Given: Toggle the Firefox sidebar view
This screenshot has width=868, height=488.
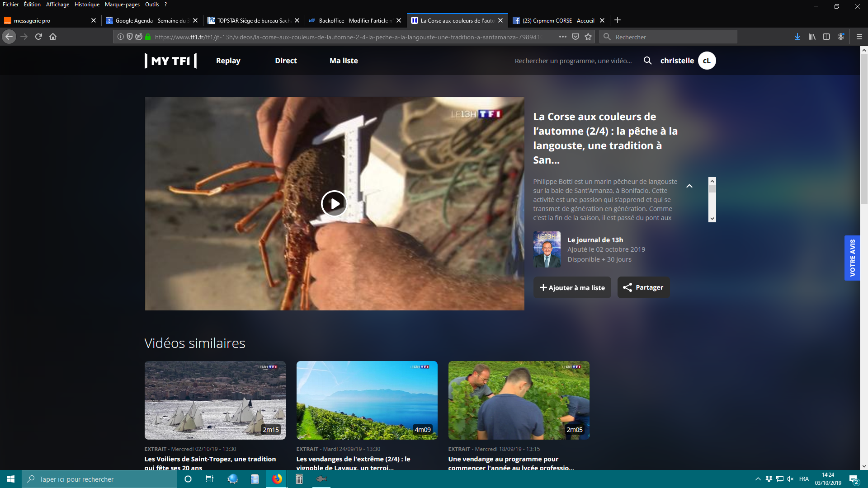Looking at the screenshot, I should coord(826,37).
